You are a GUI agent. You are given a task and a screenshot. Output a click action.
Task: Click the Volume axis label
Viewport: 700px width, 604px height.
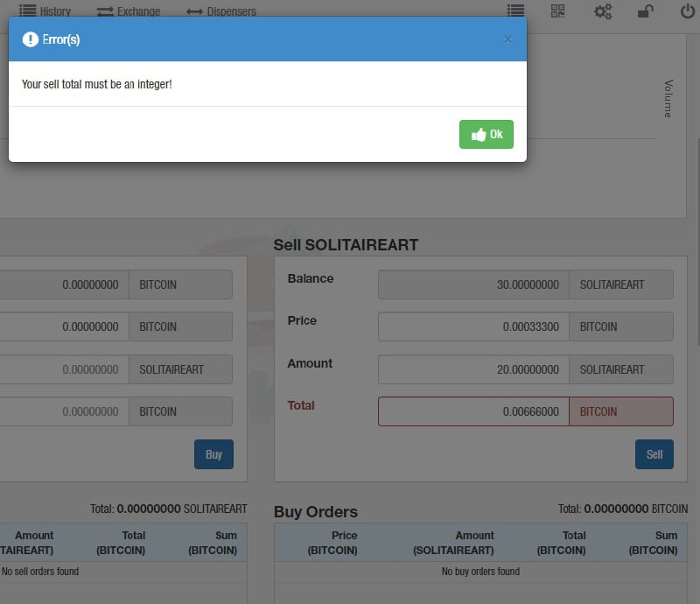(x=668, y=99)
